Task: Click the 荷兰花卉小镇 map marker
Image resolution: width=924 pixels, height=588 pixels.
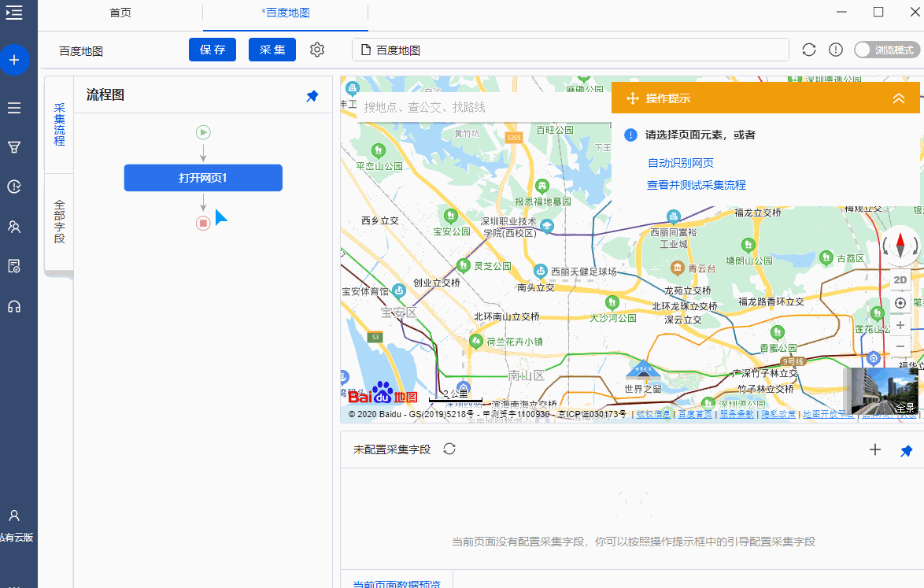Action: coord(476,341)
